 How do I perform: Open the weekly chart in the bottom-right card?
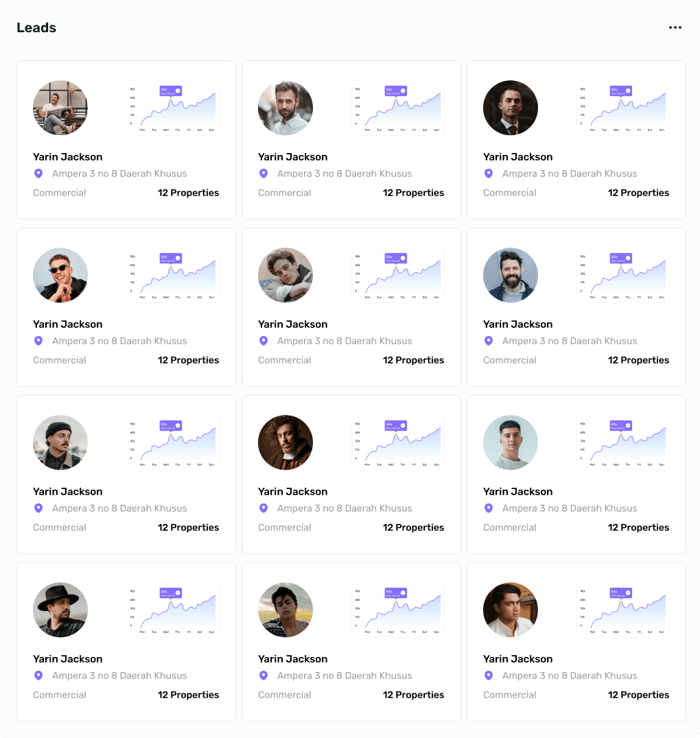click(623, 610)
